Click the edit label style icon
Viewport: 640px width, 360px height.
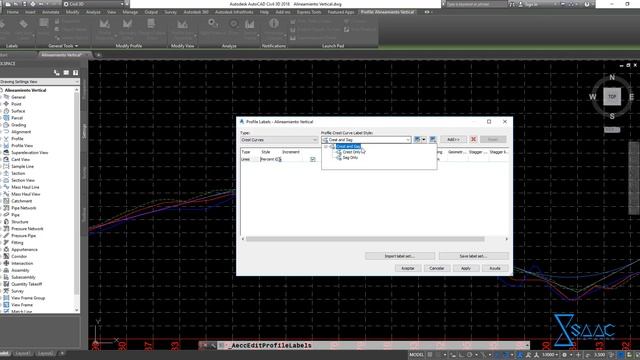point(417,140)
